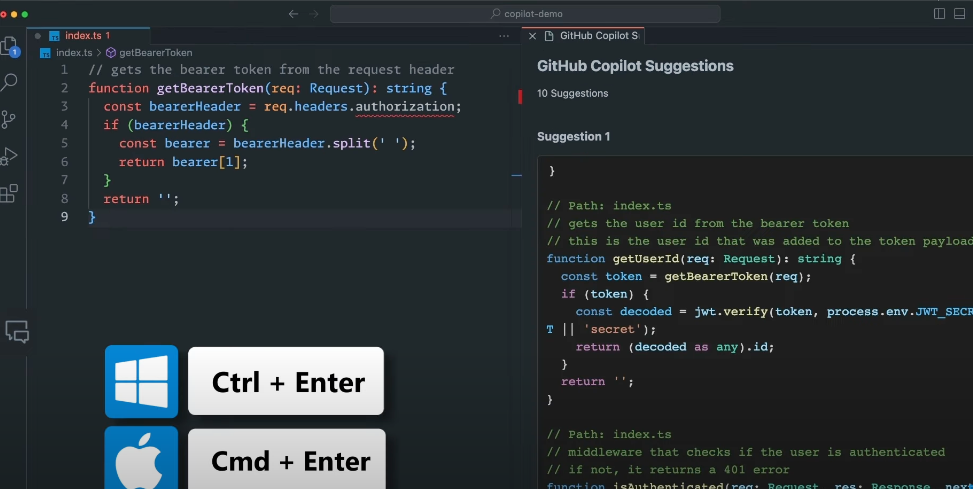Click the comment on line 1

click(271, 70)
